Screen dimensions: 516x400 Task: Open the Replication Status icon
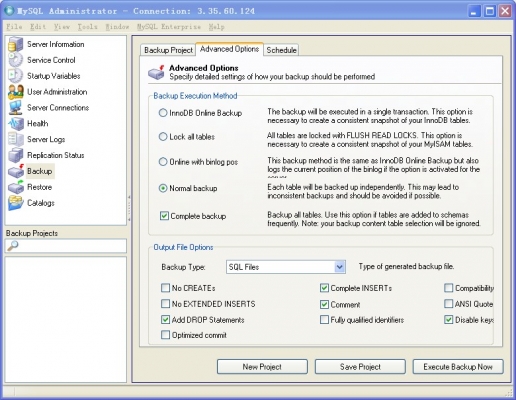[x=16, y=155]
